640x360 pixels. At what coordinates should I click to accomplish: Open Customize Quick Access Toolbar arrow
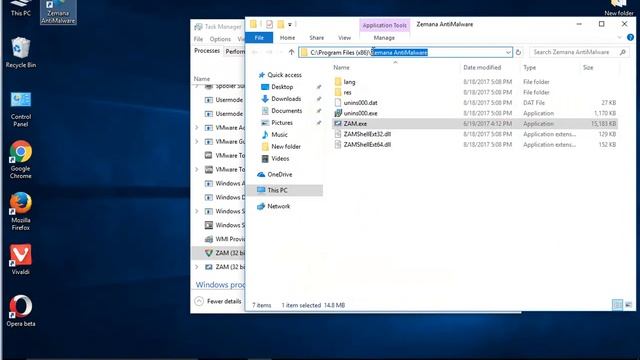[x=290, y=24]
